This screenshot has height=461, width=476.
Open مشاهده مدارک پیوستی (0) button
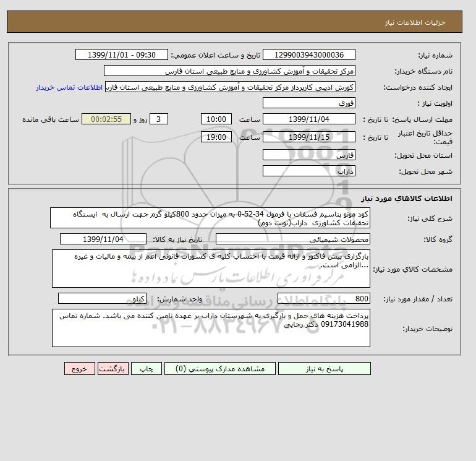220,368
